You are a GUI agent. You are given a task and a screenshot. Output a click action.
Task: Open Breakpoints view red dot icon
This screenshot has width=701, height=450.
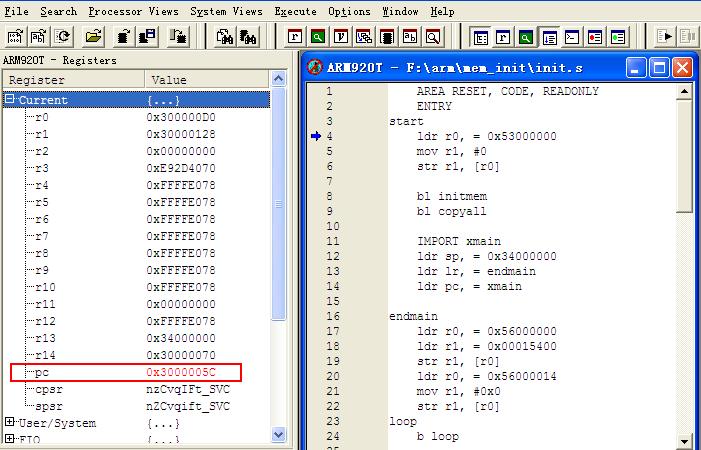(595, 38)
